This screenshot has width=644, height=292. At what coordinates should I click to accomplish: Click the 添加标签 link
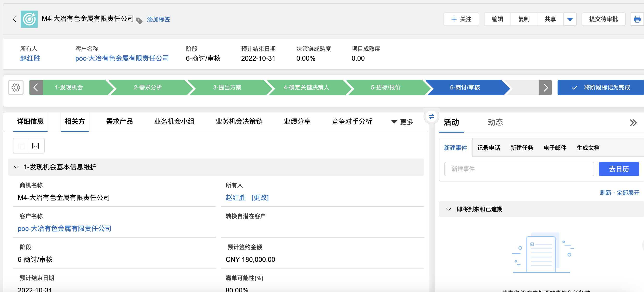point(158,19)
